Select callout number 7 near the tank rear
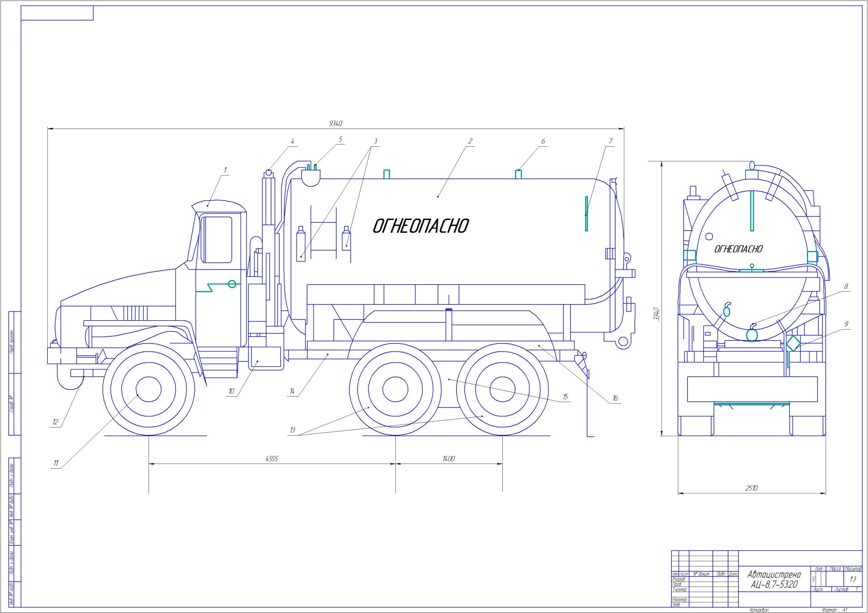 (611, 141)
